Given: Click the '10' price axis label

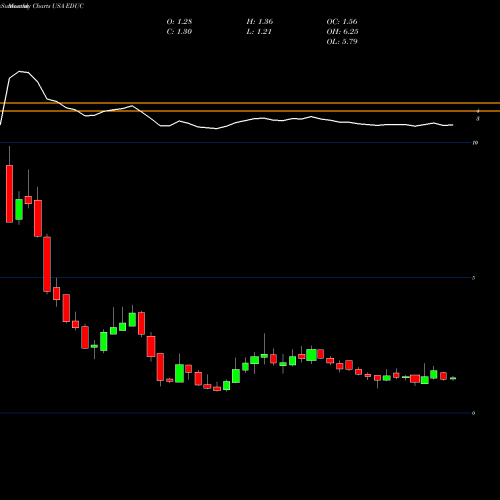Looking at the screenshot, I should click(475, 143).
